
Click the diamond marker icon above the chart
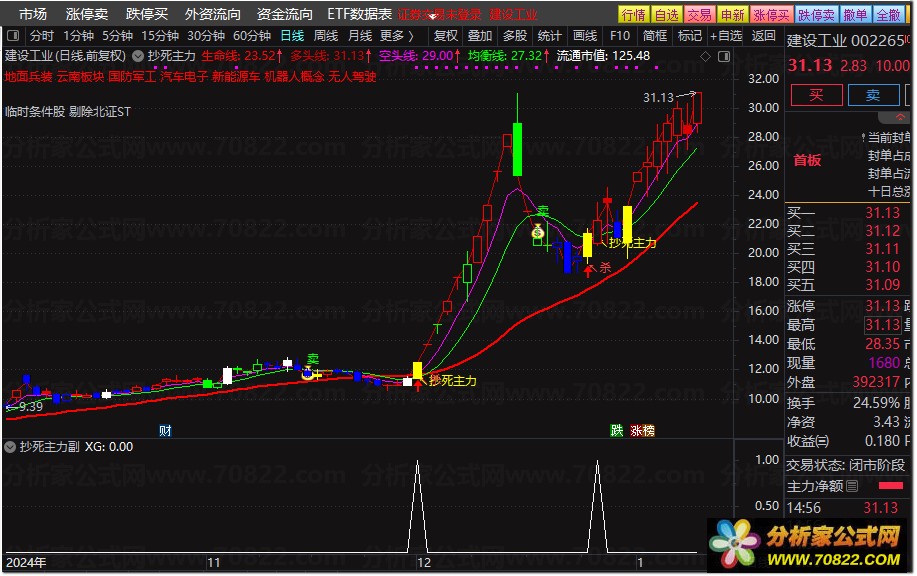point(705,56)
